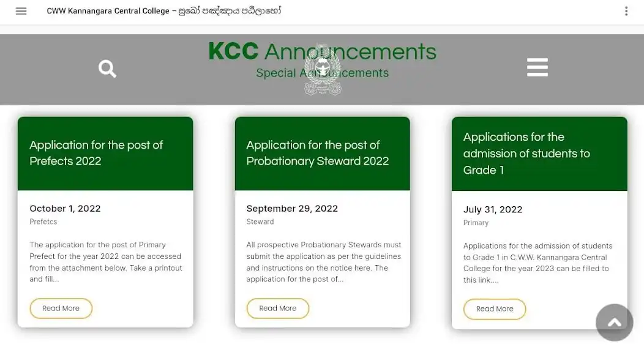Click the July 31, 2022 date

click(493, 210)
